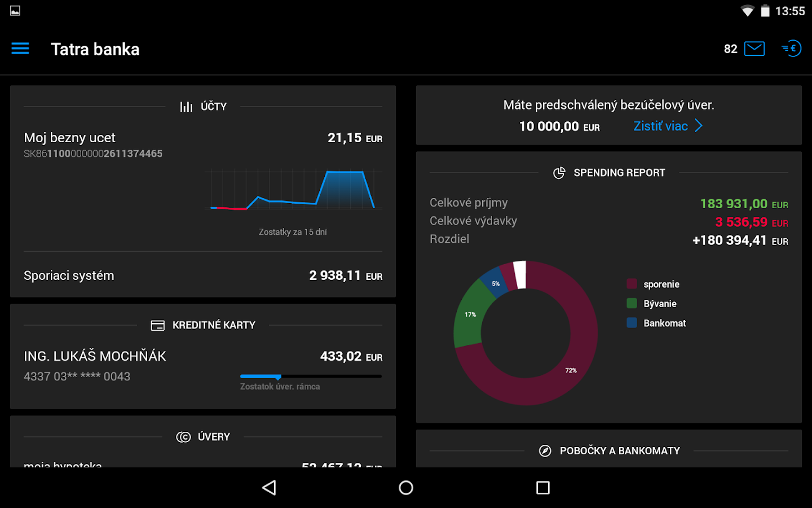
Task: Tap the compass icon near POBOČKY A BANKOMATY
Action: pos(544,450)
